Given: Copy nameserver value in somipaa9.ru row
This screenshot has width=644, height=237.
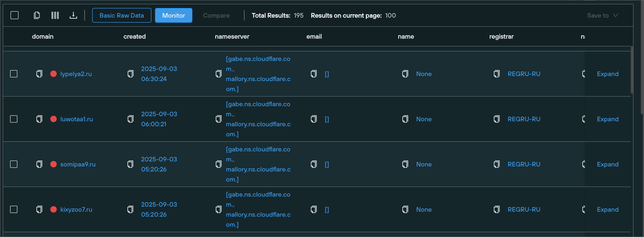Looking at the screenshot, I should [219, 164].
